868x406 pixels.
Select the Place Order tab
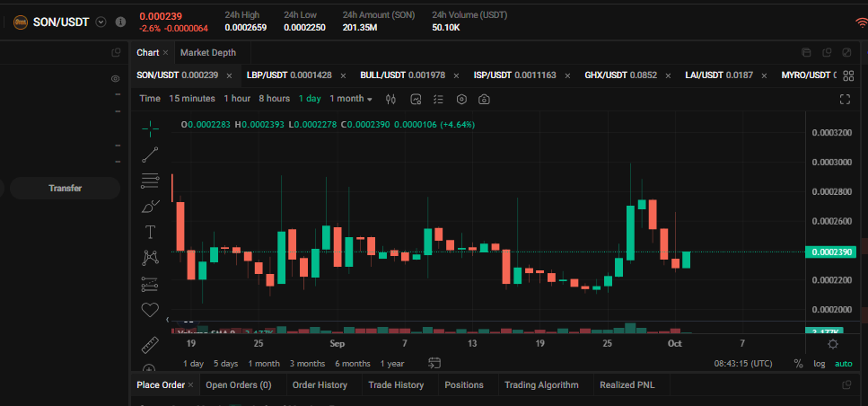[161, 385]
